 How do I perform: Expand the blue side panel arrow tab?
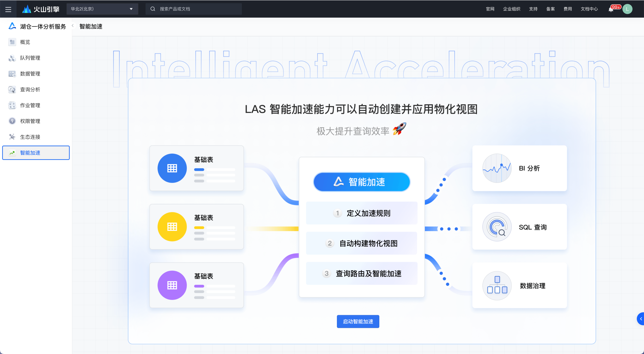click(641, 319)
